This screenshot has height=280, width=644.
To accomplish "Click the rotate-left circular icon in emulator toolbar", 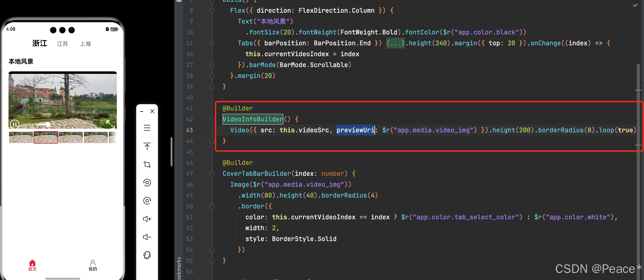I will click(147, 183).
